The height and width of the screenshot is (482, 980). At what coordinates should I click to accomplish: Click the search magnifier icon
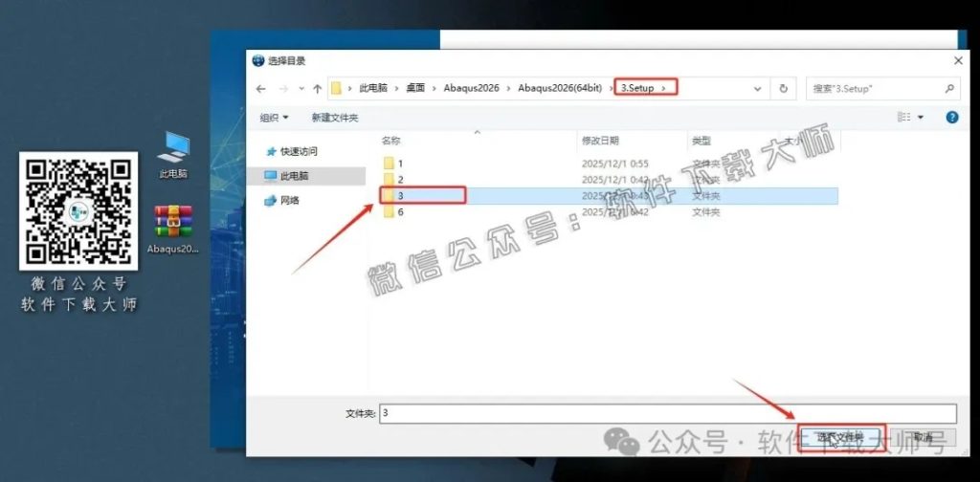950,89
